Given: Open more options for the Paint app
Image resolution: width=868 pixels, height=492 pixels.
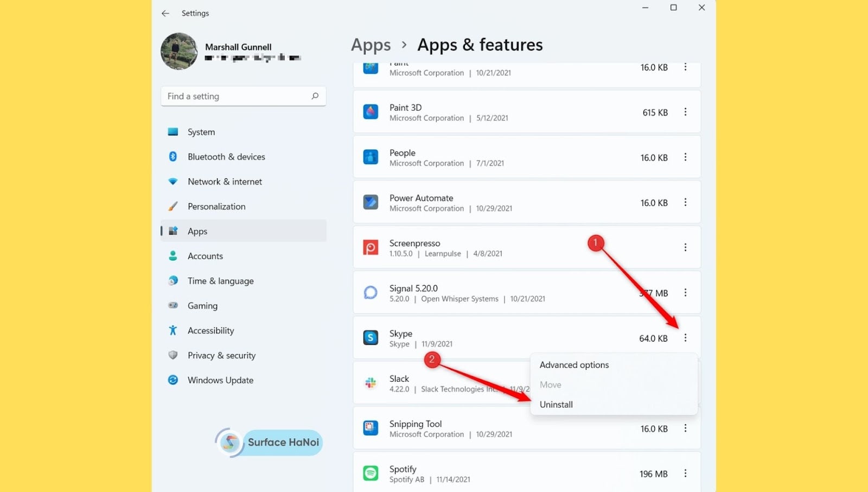Looking at the screenshot, I should click(685, 67).
